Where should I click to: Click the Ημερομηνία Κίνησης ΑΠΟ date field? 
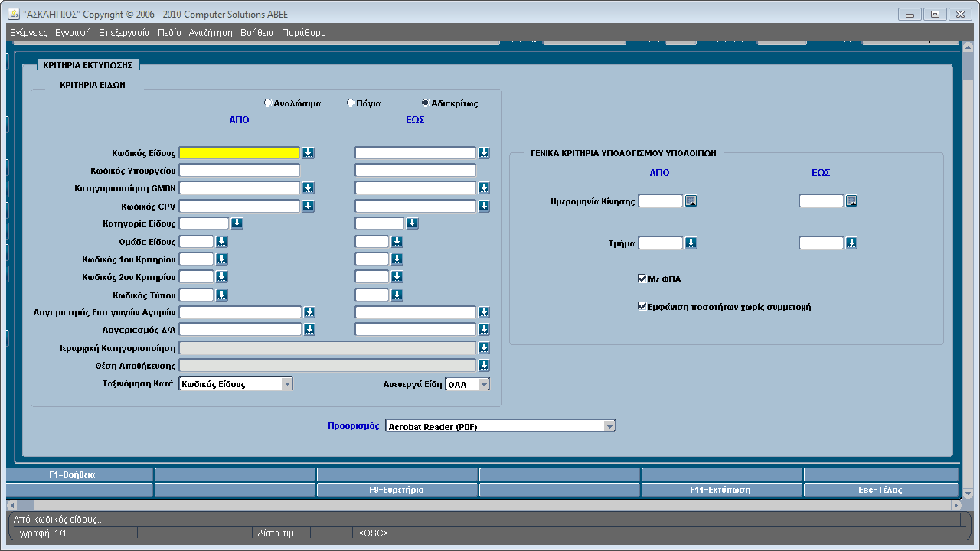tap(661, 201)
